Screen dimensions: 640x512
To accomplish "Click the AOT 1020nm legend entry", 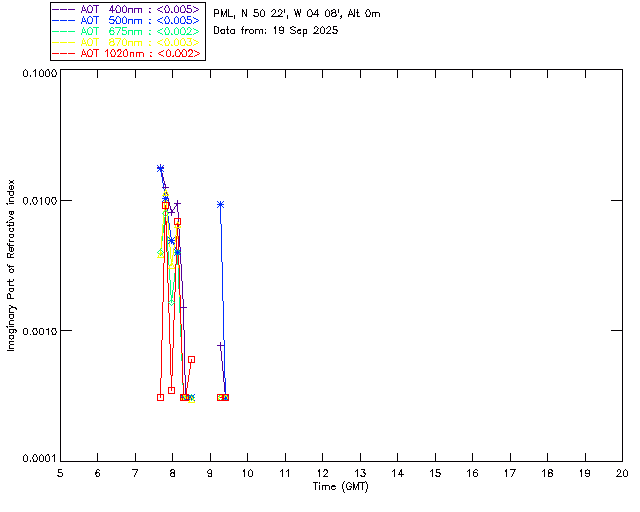I will coord(126,53).
